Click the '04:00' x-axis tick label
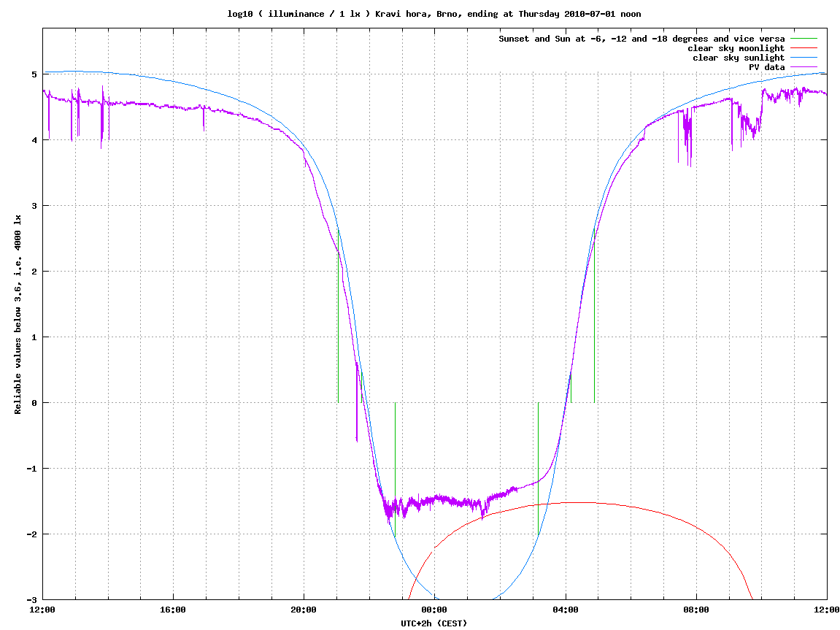Image resolution: width=840 pixels, height=630 pixels. [x=565, y=610]
